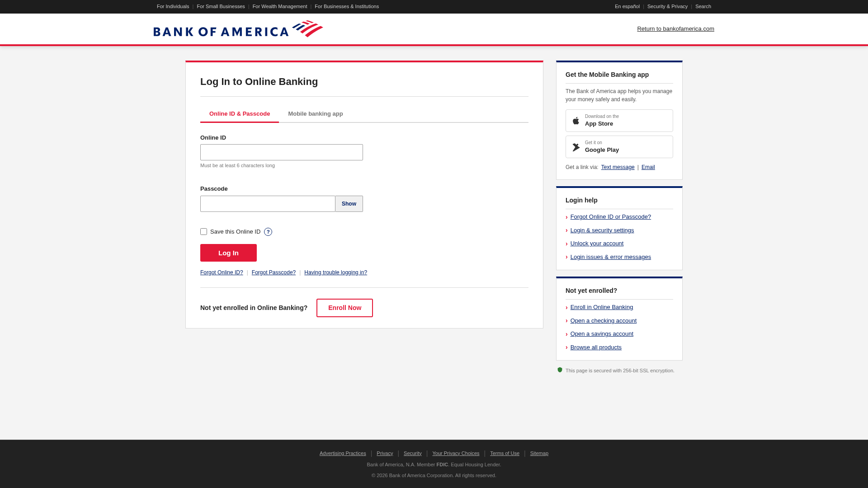Viewport: 868px width, 488px height.
Task: Click the Google Play icon
Action: pos(576,147)
